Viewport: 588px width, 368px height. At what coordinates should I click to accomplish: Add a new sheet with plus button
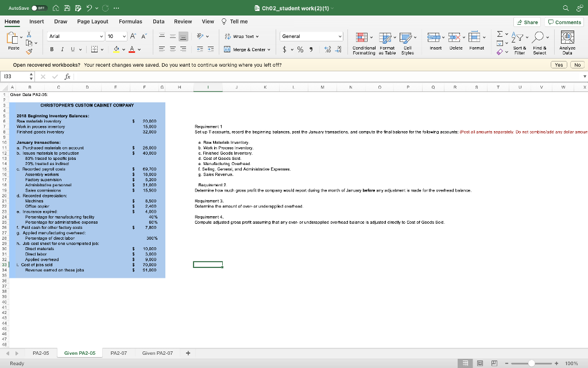188,353
